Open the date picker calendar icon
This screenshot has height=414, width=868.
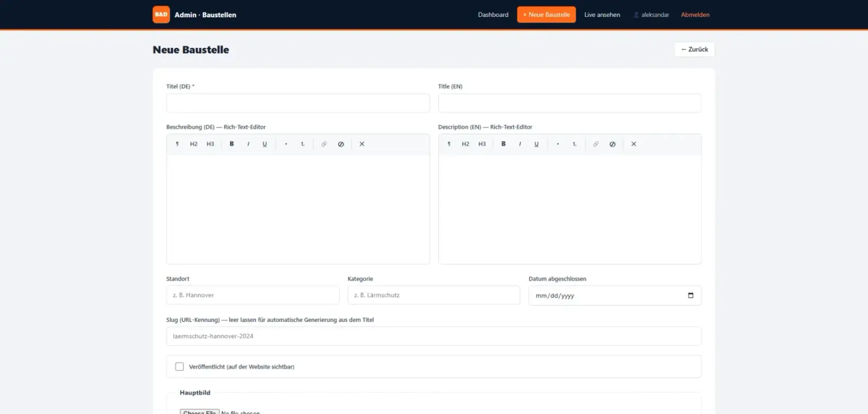tap(691, 296)
